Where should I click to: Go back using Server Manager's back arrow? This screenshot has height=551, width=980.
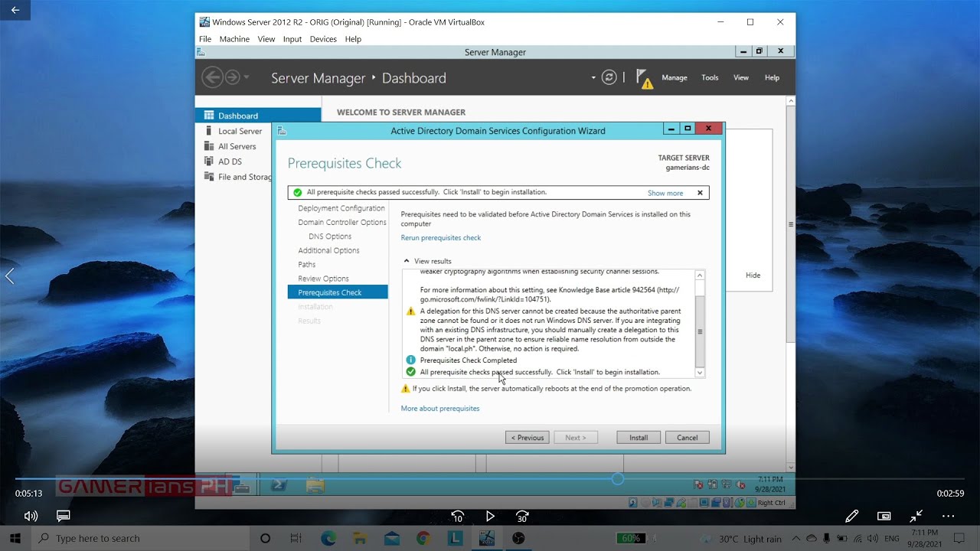212,77
